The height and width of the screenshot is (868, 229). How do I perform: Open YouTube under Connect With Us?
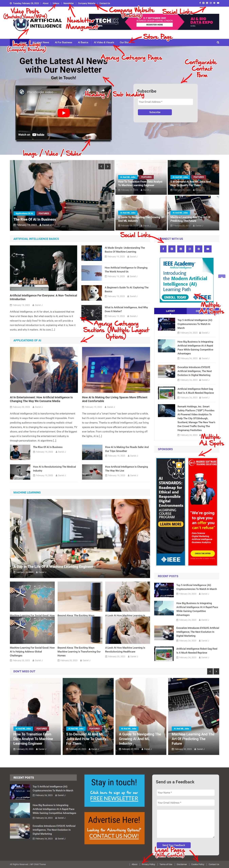[208, 249]
